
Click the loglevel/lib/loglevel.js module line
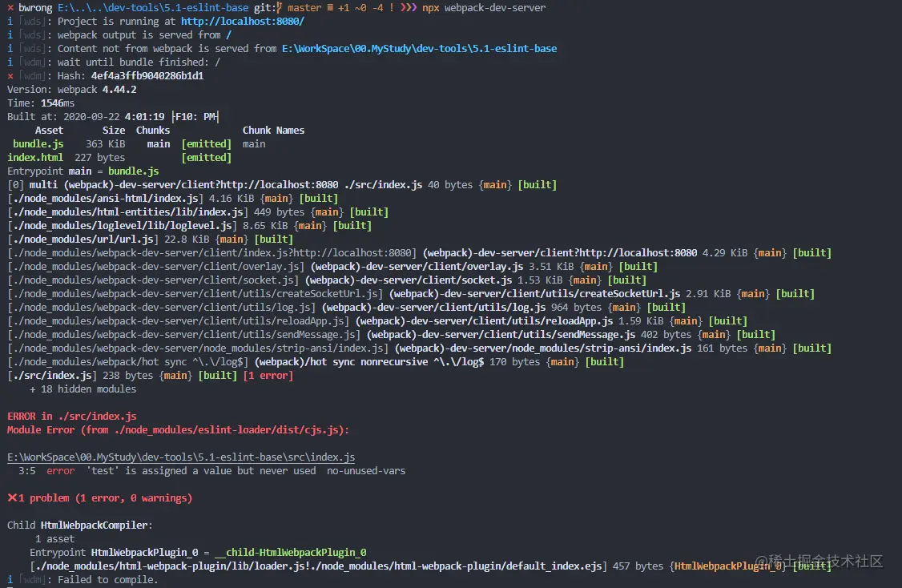[189, 226]
